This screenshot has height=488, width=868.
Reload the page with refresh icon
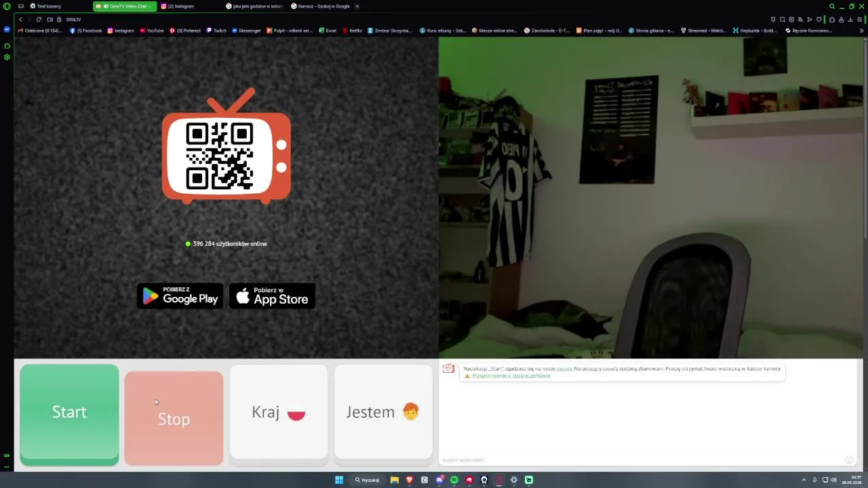pos(39,19)
